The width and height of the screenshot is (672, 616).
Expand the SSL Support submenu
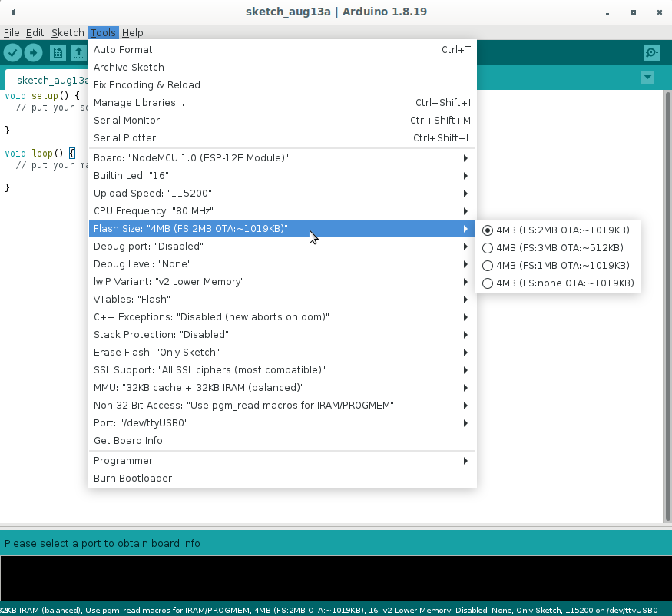click(282, 369)
